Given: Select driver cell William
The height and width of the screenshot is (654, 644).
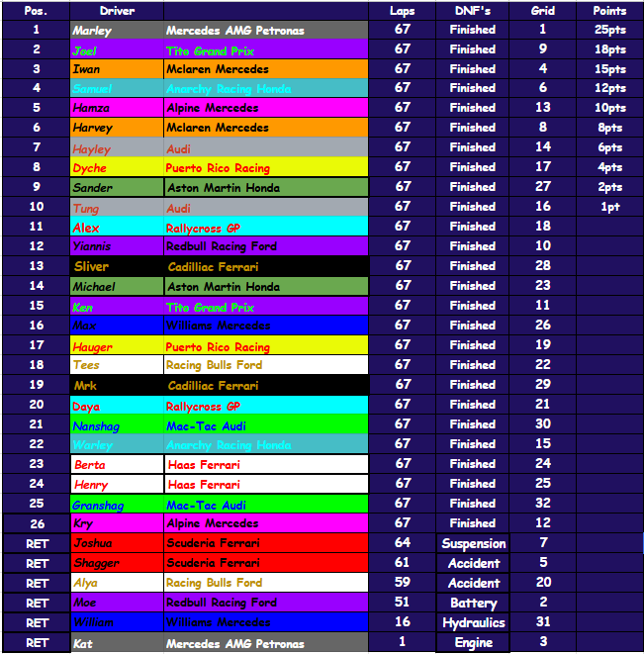Looking at the screenshot, I should [117, 622].
